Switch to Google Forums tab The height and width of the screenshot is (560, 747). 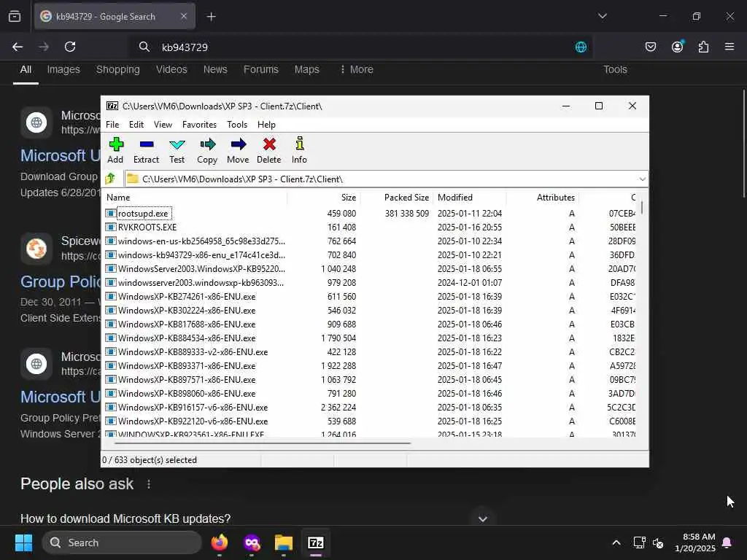coord(261,69)
